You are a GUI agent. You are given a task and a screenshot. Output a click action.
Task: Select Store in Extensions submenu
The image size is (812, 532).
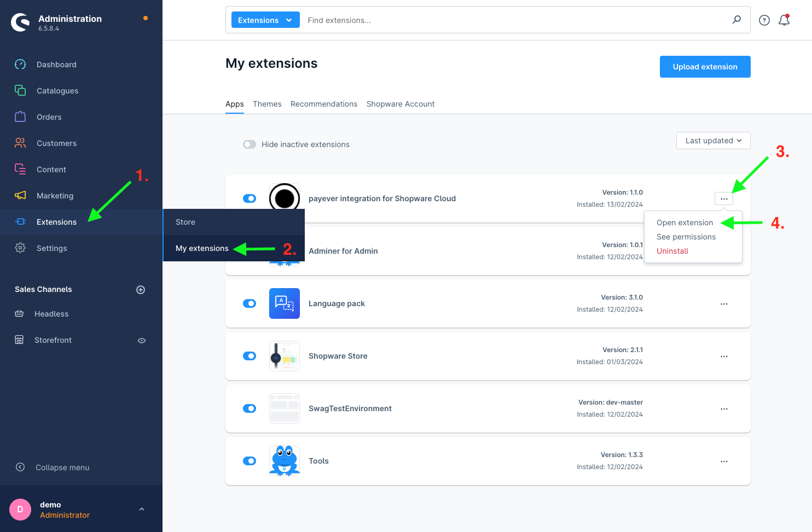pos(234,222)
